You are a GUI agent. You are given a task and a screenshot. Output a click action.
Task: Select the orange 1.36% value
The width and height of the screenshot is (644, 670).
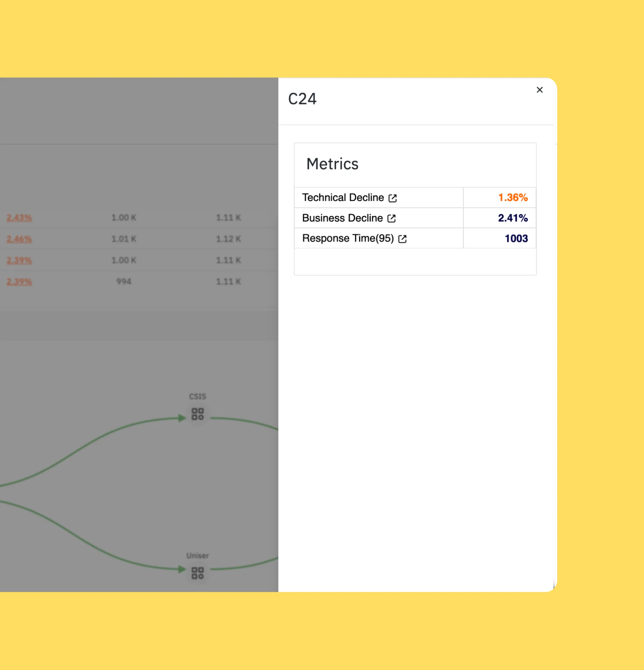coord(512,198)
